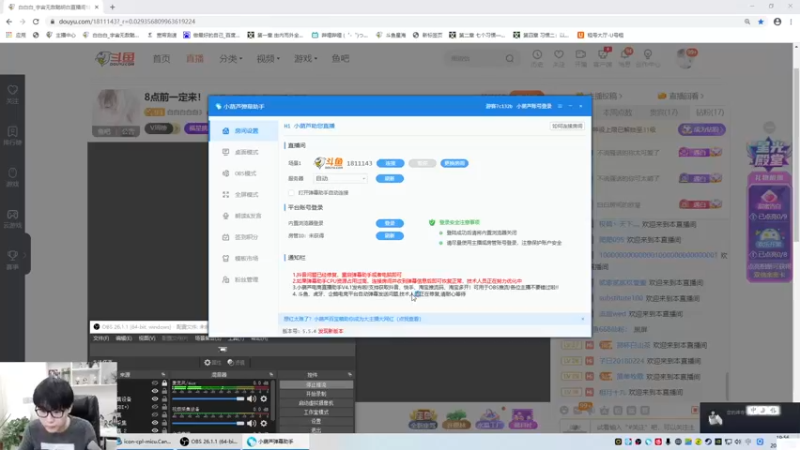Image resolution: width=800 pixels, height=450 pixels.
Task: Expand Douyu 视频 dropdown menu
Action: click(x=268, y=59)
